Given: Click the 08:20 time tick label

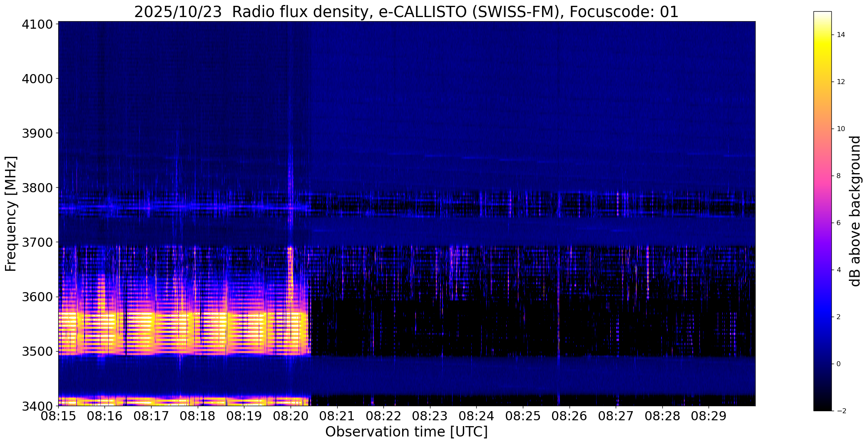Looking at the screenshot, I should click(x=291, y=416).
